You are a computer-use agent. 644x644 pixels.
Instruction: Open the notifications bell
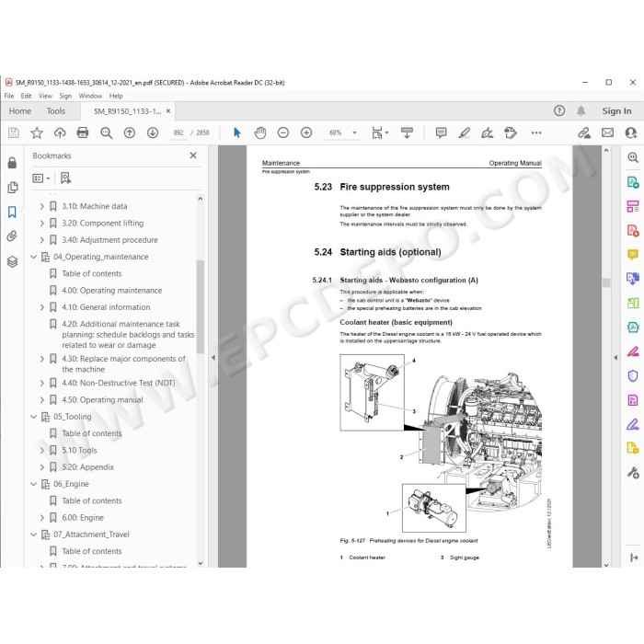click(x=581, y=110)
